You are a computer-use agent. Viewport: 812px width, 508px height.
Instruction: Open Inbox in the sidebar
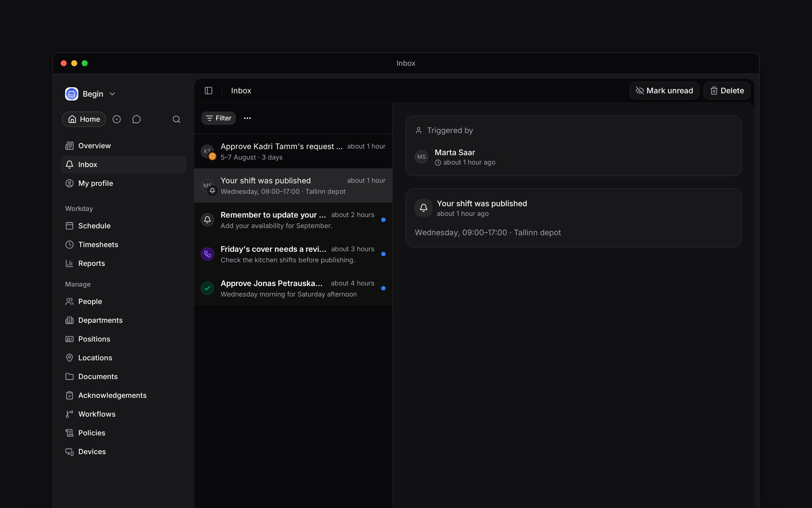(123, 165)
